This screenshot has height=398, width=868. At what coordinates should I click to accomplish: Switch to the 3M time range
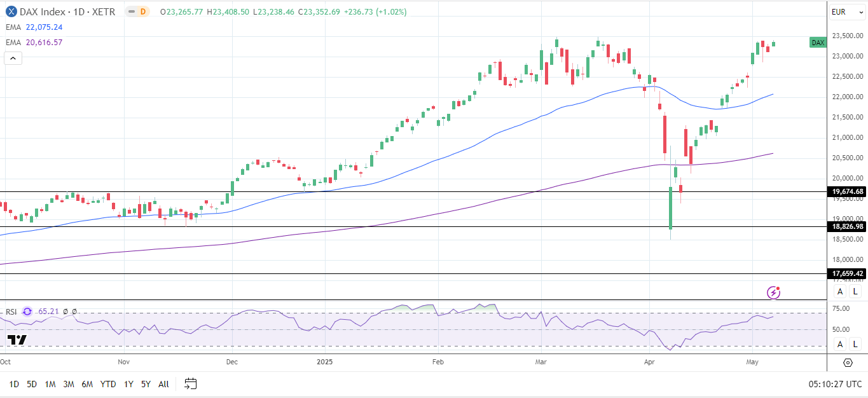point(69,384)
